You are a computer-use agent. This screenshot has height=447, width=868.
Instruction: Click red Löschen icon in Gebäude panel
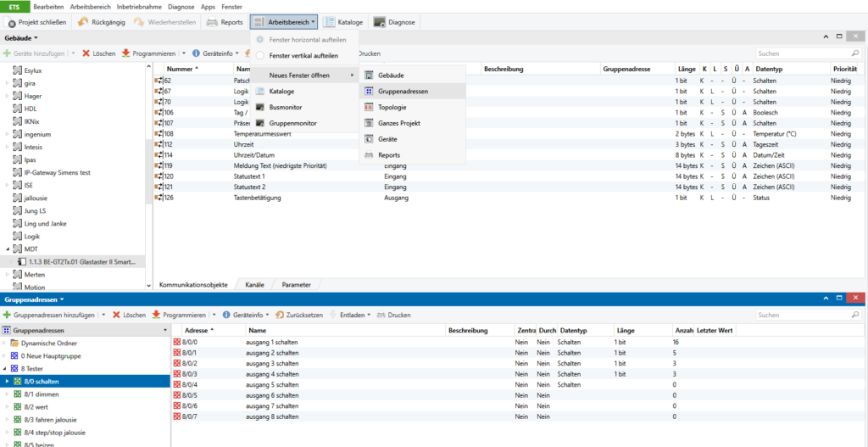[x=86, y=53]
